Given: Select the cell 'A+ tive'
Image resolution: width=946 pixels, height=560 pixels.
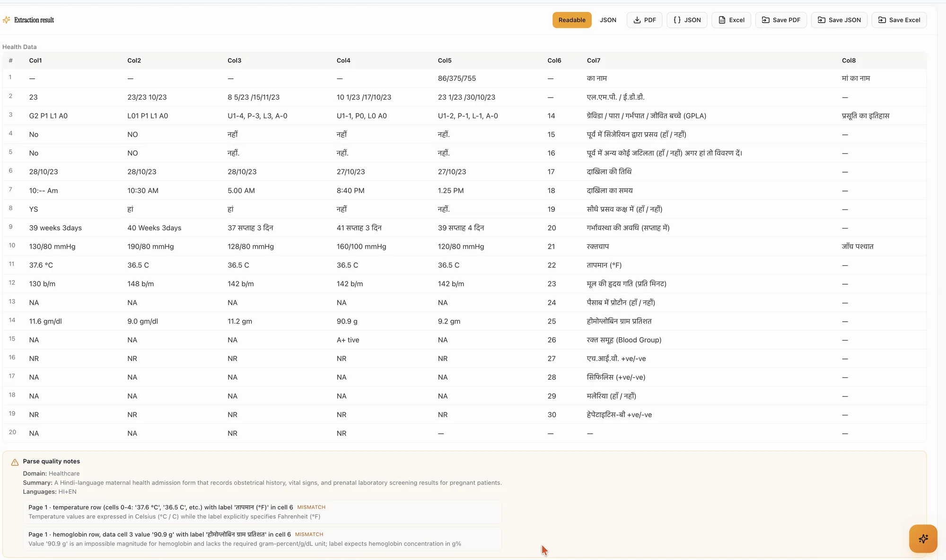Looking at the screenshot, I should [348, 340].
